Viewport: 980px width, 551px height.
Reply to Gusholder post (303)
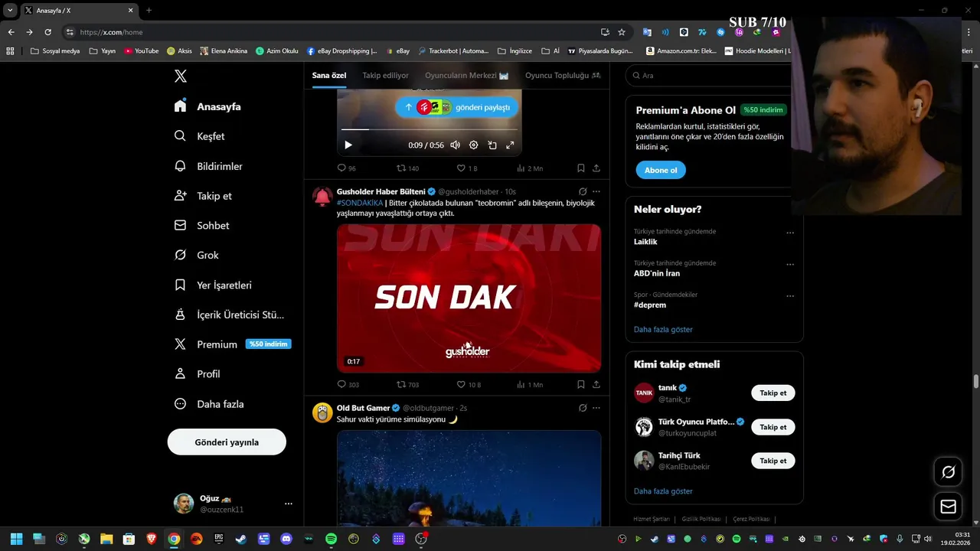pos(348,384)
